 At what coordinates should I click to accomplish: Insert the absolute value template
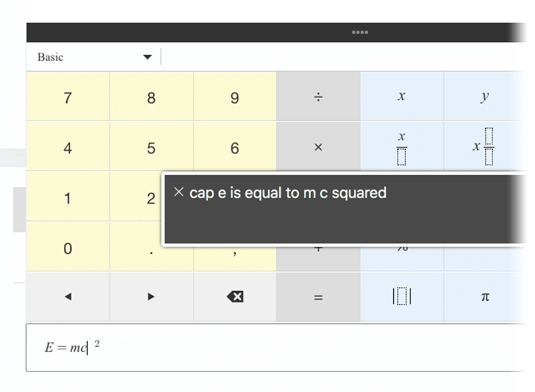click(402, 296)
